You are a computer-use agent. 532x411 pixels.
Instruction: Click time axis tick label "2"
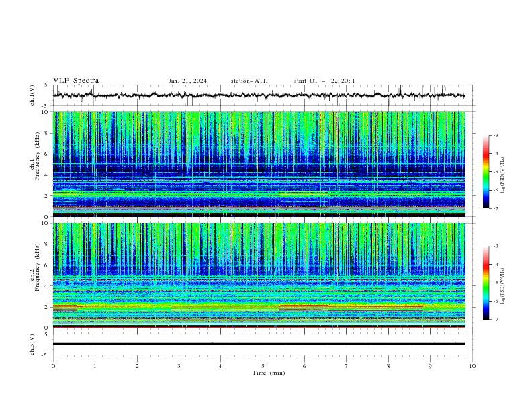[137, 366]
